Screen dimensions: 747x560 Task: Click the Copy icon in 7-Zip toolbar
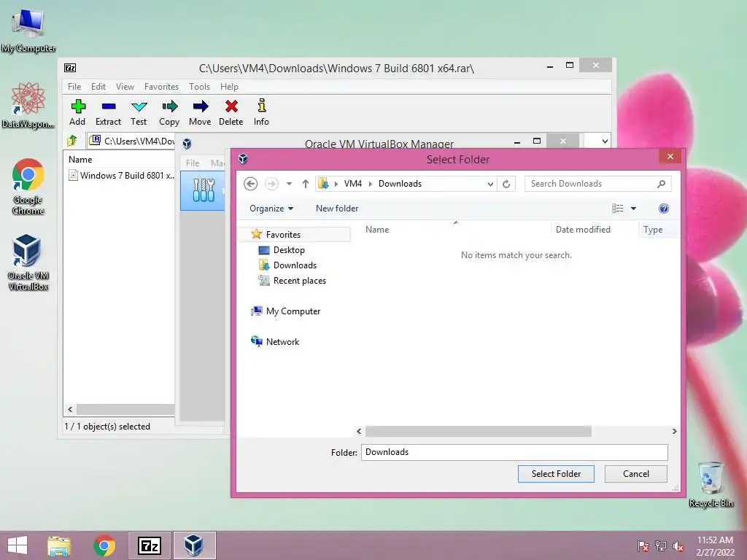[169, 112]
